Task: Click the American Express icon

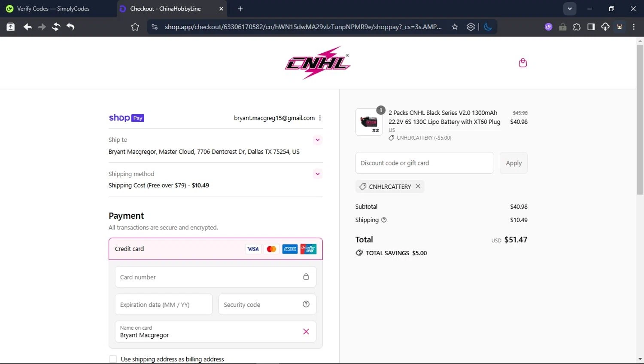Action: tap(290, 249)
